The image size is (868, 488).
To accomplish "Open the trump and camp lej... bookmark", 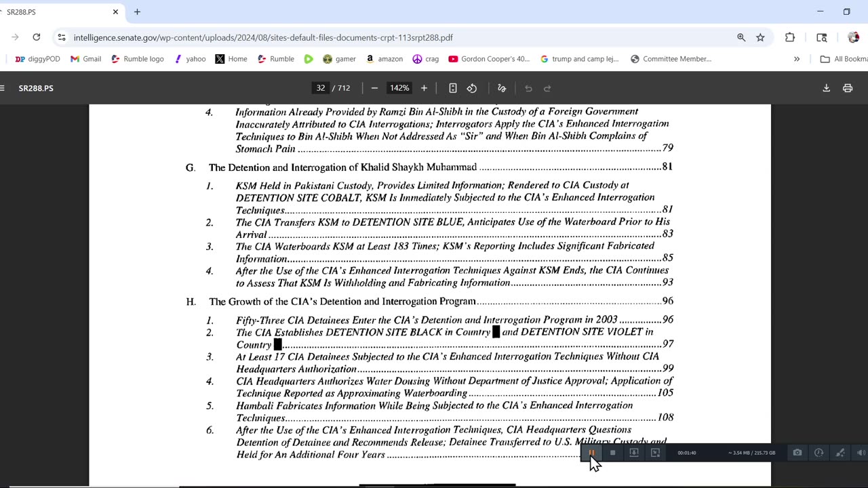I will (579, 59).
